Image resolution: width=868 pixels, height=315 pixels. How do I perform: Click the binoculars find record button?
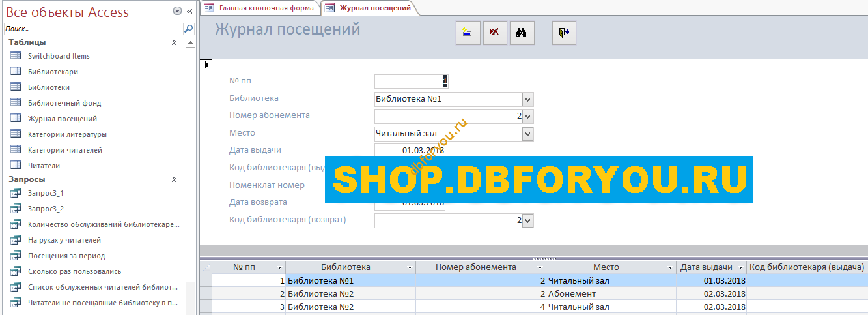(522, 32)
